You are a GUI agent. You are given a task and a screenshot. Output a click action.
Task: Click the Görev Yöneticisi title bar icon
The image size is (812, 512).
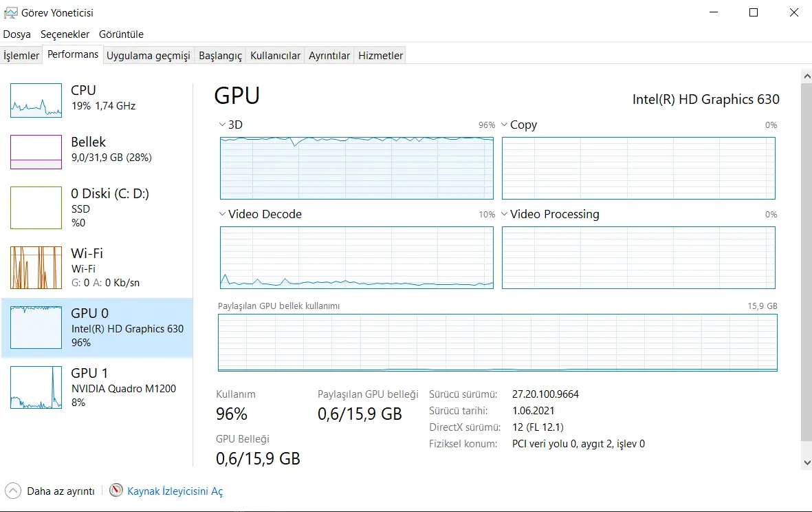click(10, 12)
